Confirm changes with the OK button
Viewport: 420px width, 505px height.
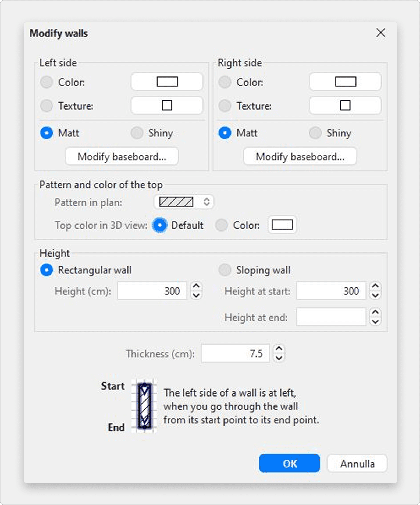[x=289, y=464]
